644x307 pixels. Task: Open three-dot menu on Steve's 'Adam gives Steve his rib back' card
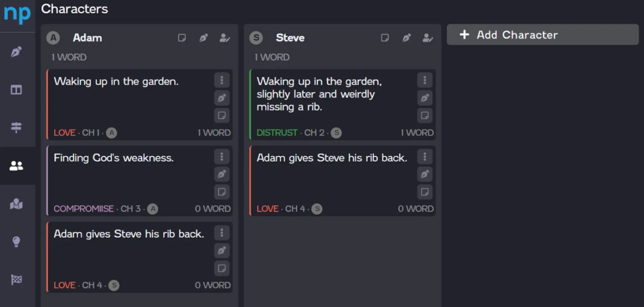tap(425, 156)
